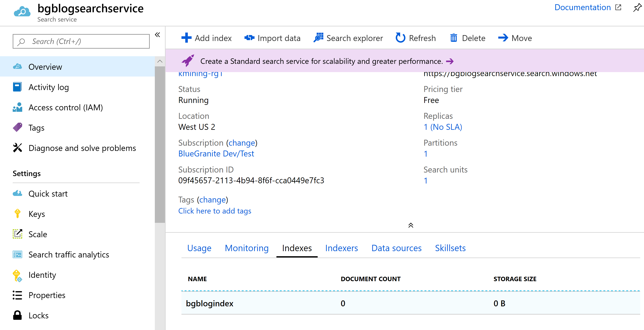This screenshot has width=644, height=330.
Task: Click the DOCUMENT COUNT column header
Action: (371, 279)
